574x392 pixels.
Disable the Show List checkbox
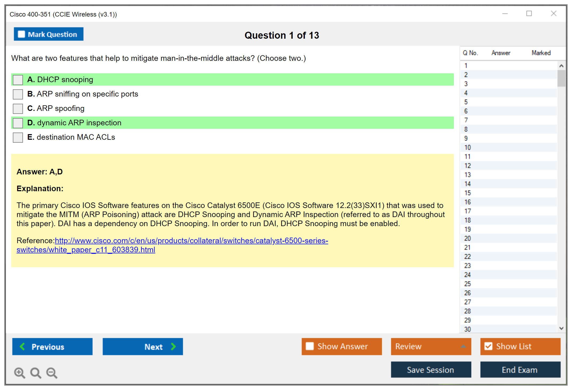pos(488,346)
